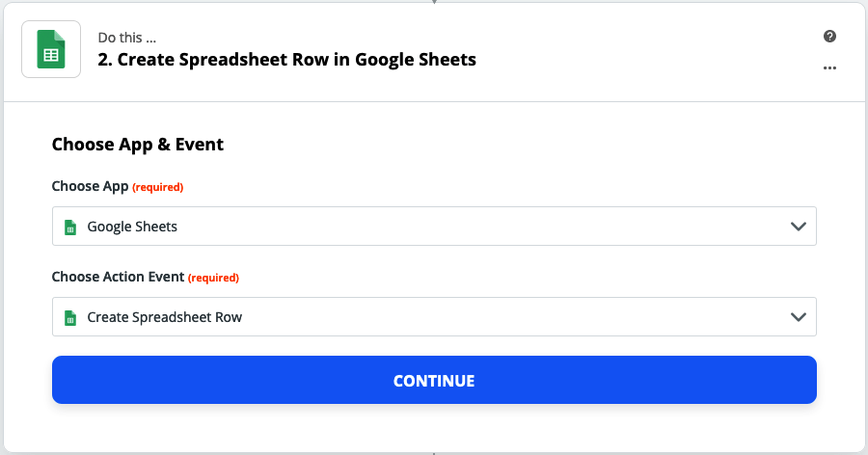This screenshot has width=868, height=455.
Task: Click the red "(required)" tag beside Choose App
Action: (157, 187)
